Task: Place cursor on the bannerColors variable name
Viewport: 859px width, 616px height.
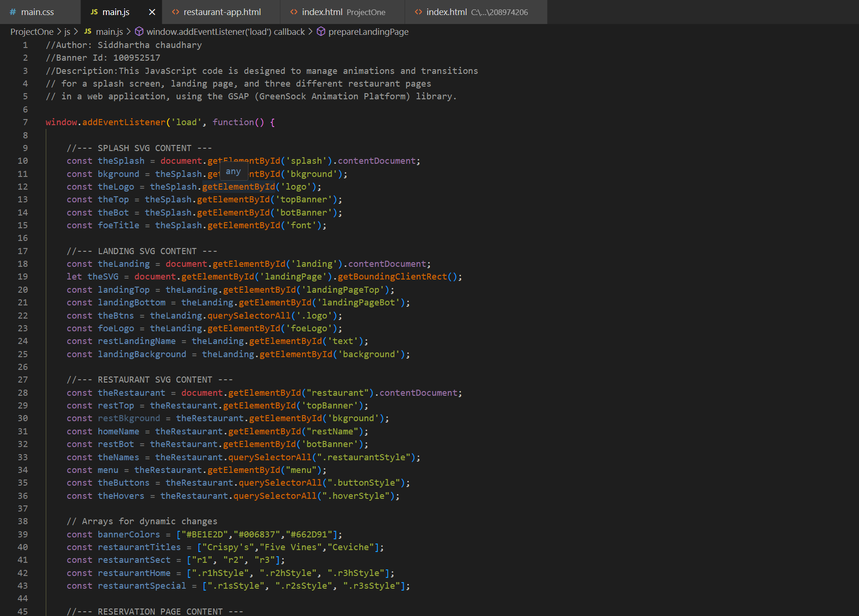Action: click(x=128, y=535)
